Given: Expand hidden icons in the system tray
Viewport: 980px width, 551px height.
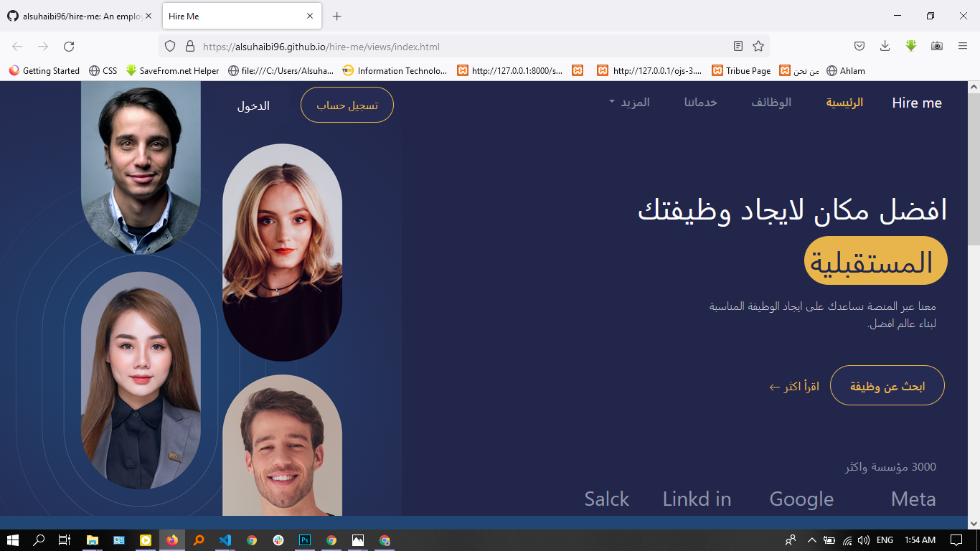Looking at the screenshot, I should pyautogui.click(x=811, y=540).
